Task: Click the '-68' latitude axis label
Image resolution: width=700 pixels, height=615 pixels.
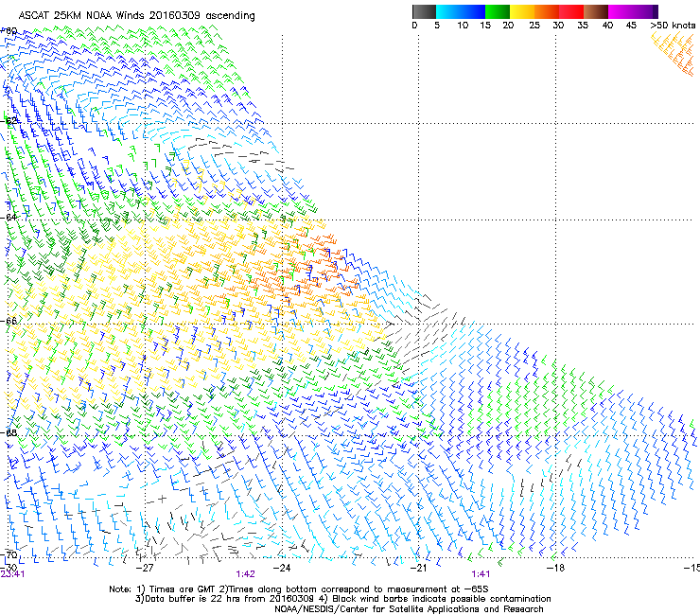Action: (9, 432)
